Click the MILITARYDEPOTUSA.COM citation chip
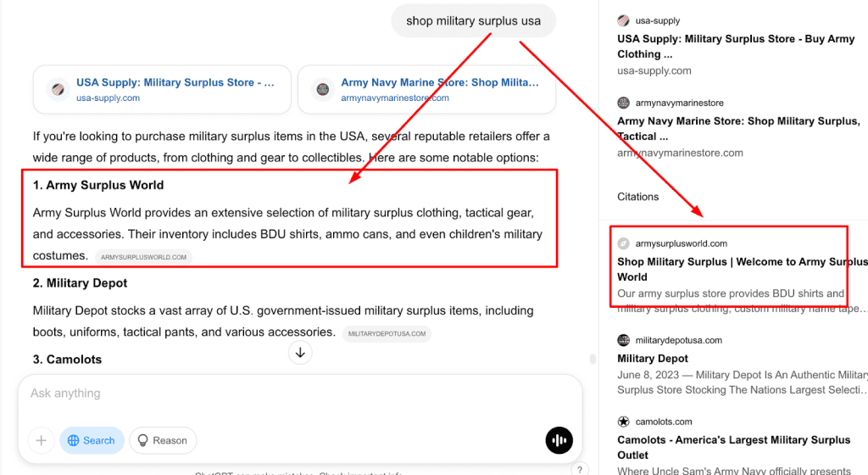This screenshot has width=868, height=475. pos(387,334)
